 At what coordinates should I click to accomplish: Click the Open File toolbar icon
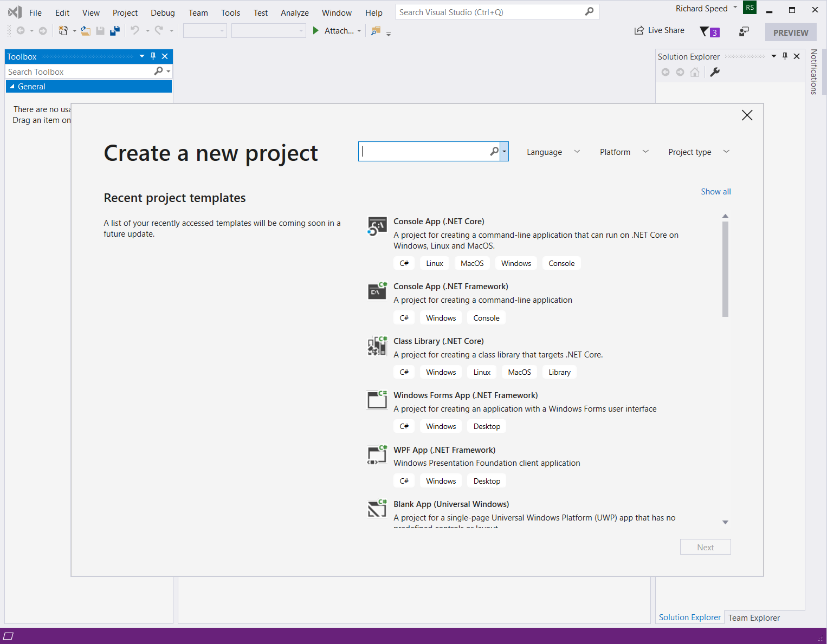(x=86, y=31)
